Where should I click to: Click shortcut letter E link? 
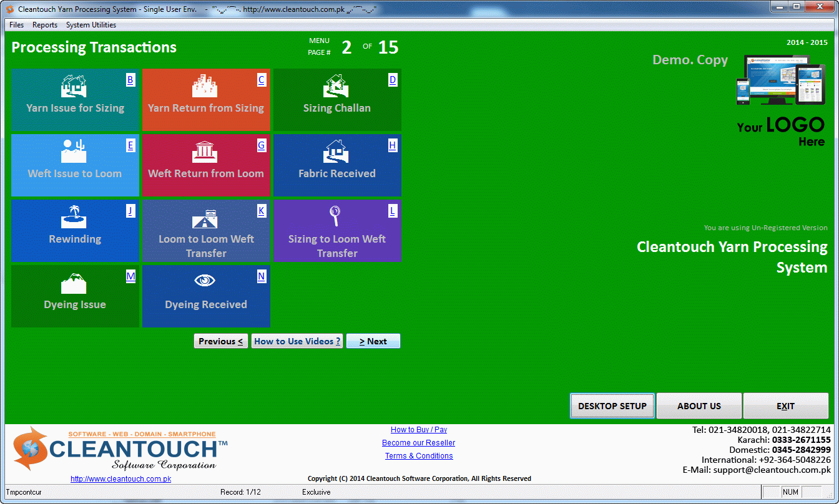[130, 145]
